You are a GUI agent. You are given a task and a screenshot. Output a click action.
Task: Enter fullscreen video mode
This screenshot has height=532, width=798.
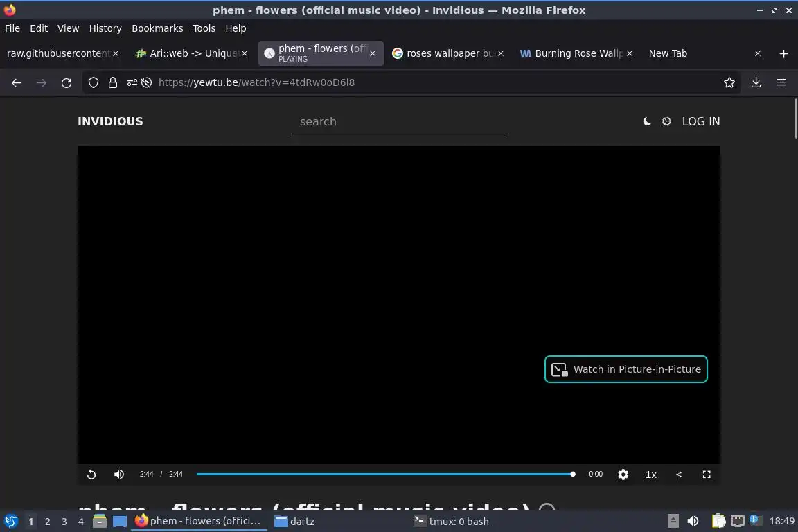click(707, 475)
